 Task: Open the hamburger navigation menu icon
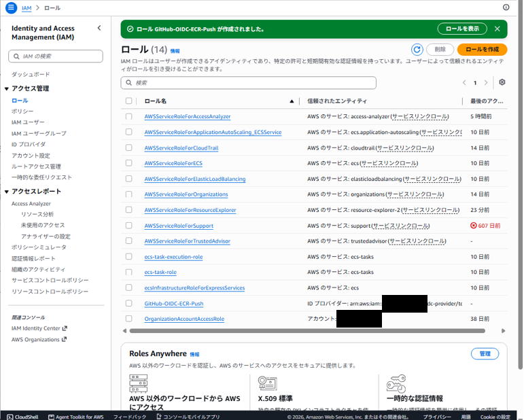(11, 7)
